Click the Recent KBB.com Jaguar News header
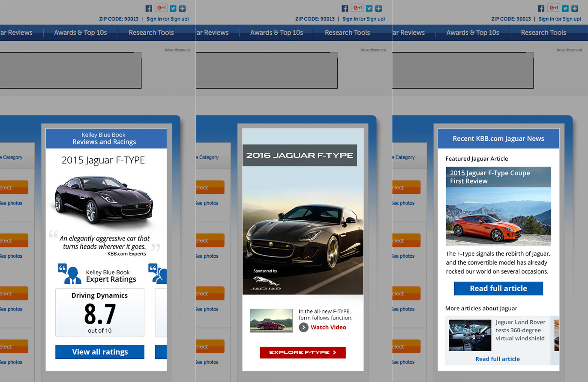 pyautogui.click(x=498, y=138)
